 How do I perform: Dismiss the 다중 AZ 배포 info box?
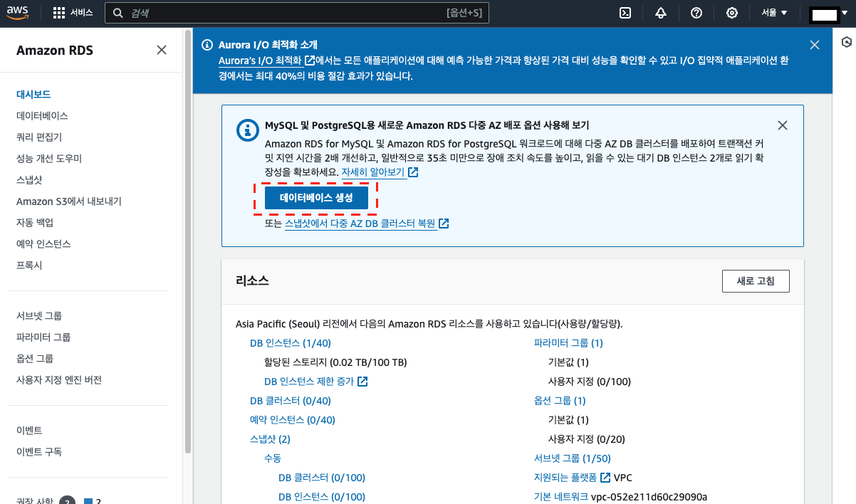tap(783, 125)
